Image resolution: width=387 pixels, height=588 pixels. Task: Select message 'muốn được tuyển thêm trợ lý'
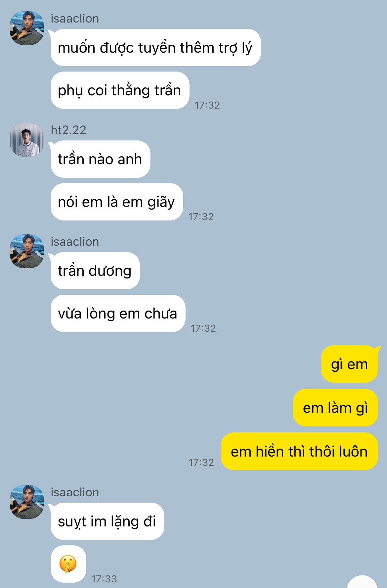point(155,48)
